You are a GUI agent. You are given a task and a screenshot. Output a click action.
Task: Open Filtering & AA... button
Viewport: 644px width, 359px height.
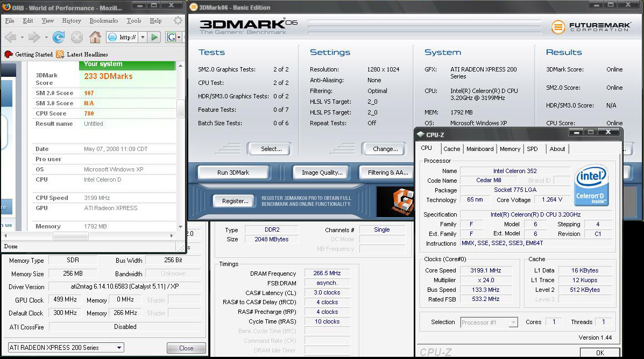tap(387, 173)
